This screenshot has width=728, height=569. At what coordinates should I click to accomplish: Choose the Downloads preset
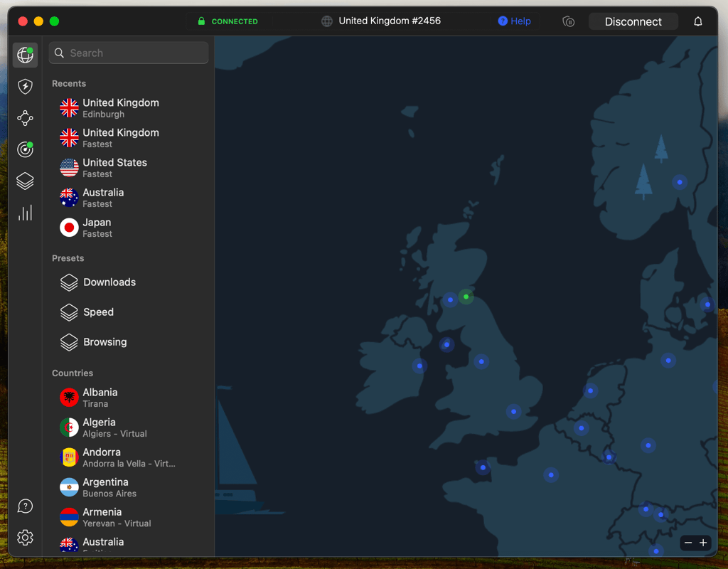[x=130, y=282]
